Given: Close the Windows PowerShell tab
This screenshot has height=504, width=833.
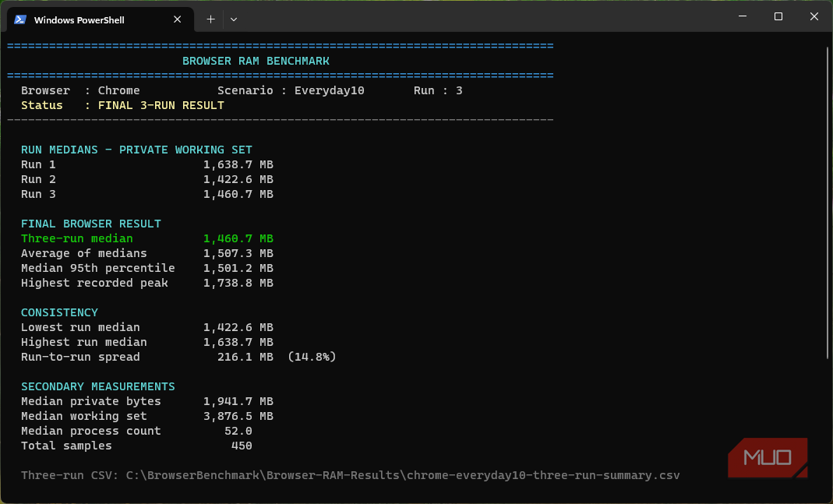Looking at the screenshot, I should tap(178, 19).
